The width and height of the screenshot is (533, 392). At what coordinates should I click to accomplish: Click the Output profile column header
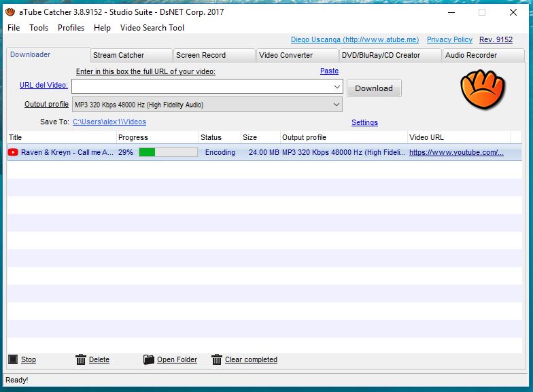tap(344, 137)
